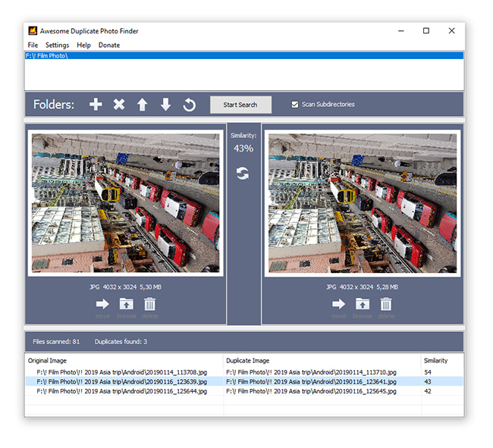
Task: Move folder down with the down arrow
Action: 165,105
